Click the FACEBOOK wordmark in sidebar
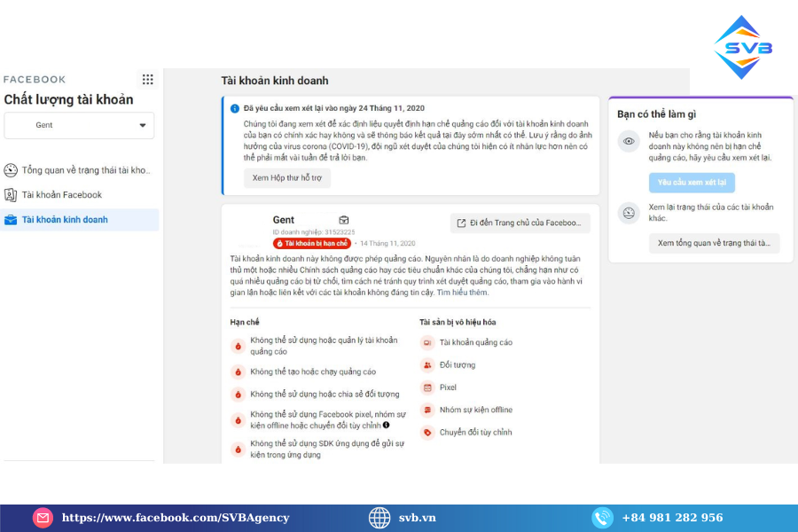 (35, 80)
